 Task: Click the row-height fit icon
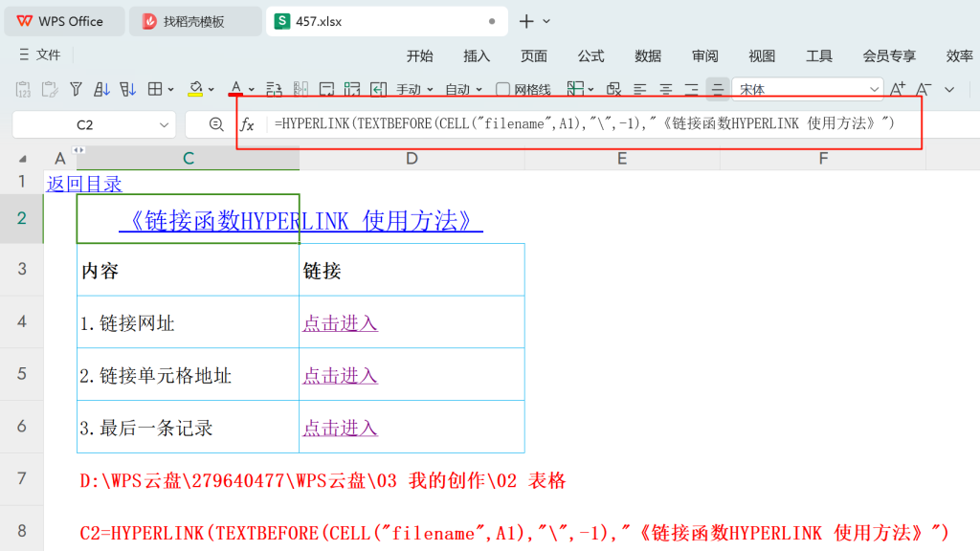coord(326,89)
